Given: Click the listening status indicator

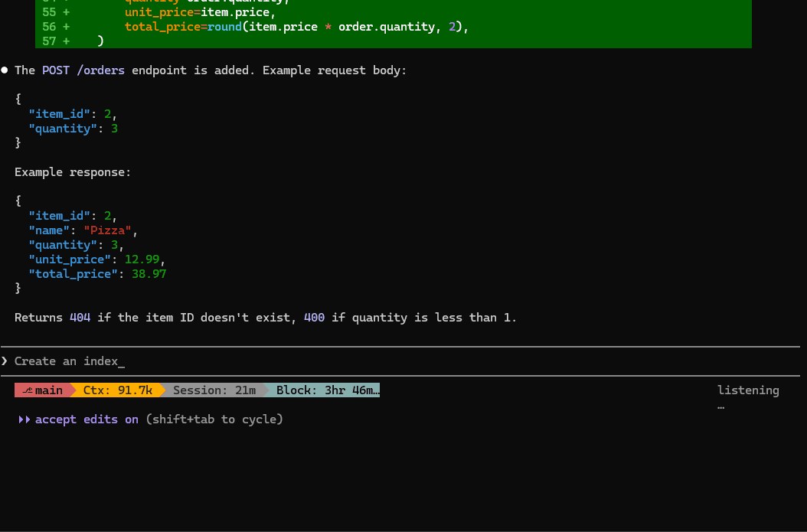Looking at the screenshot, I should click(x=747, y=390).
